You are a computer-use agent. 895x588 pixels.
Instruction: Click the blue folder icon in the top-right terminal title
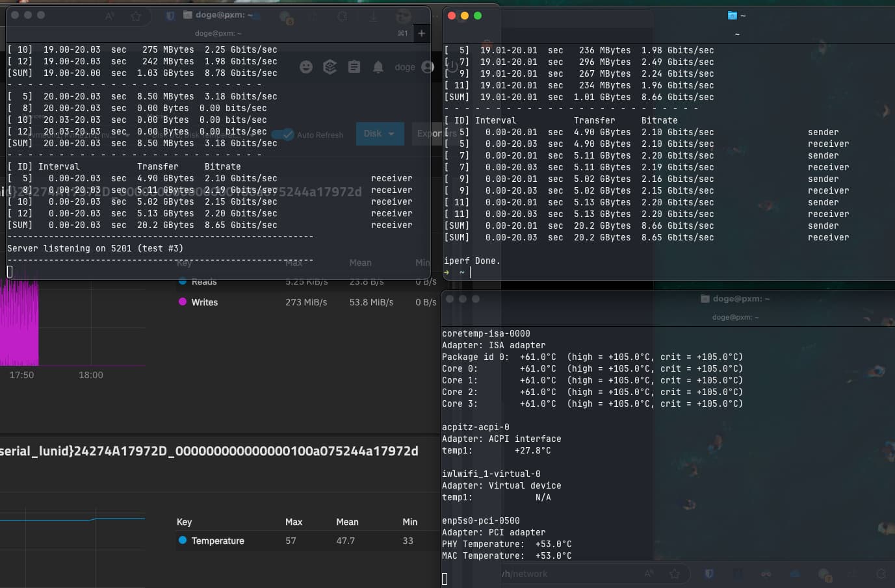point(733,16)
